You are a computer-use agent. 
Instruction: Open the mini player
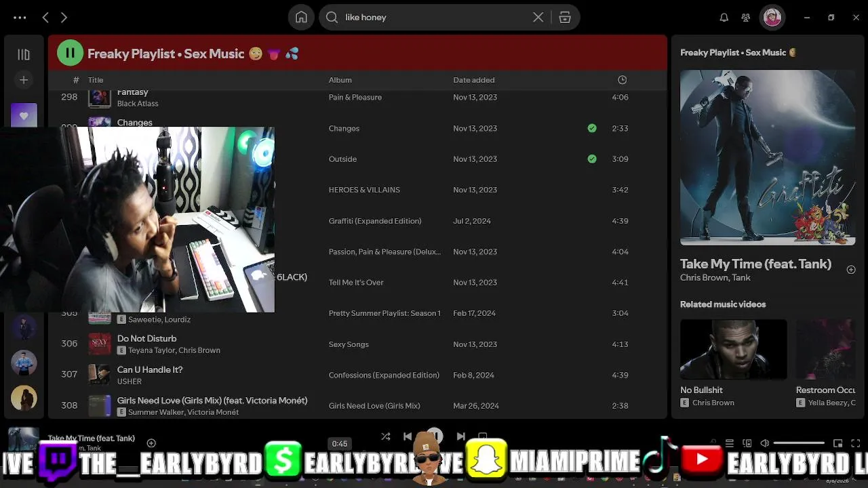(x=838, y=443)
